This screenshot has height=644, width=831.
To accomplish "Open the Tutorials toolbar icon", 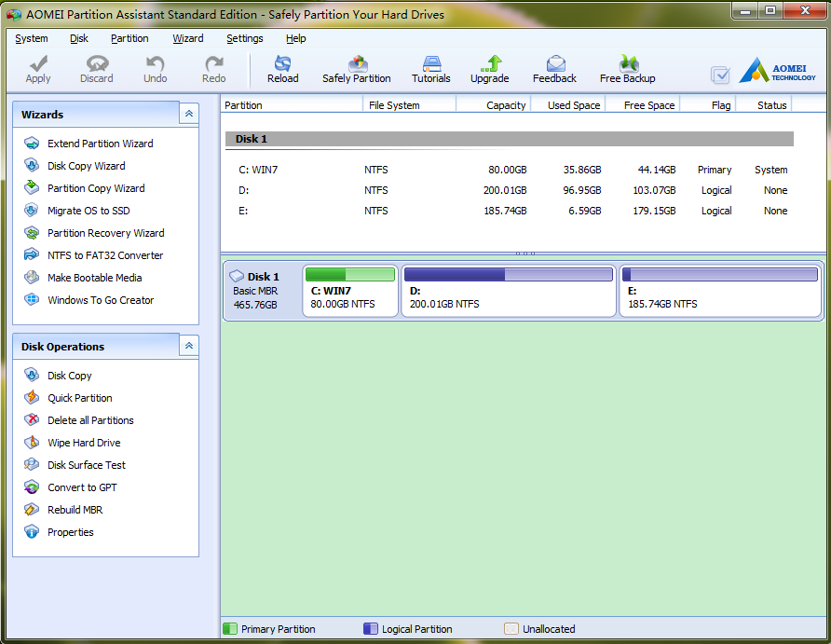I will [x=431, y=63].
